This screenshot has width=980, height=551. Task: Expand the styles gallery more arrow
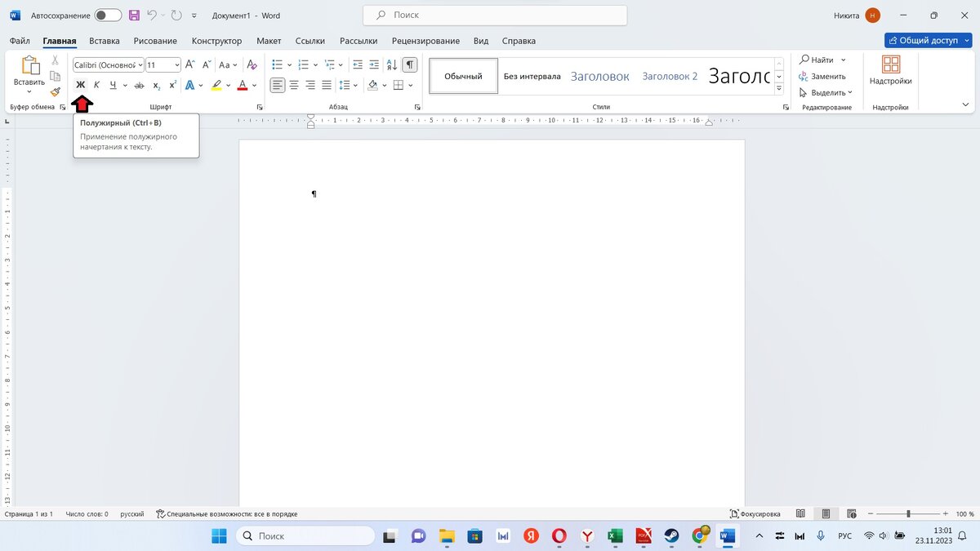779,88
